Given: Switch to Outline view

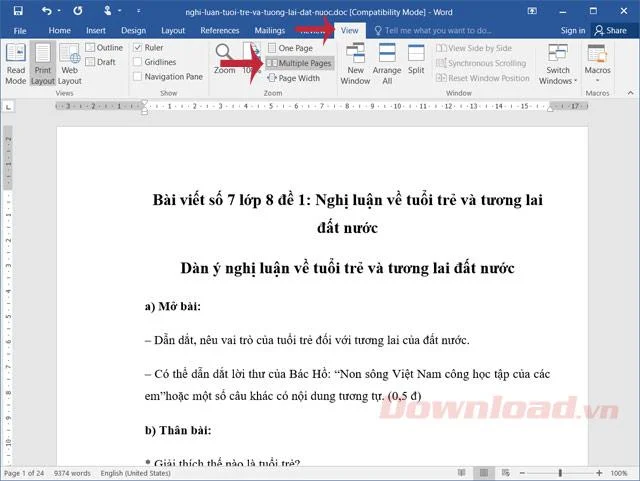Looking at the screenshot, I should [x=104, y=48].
